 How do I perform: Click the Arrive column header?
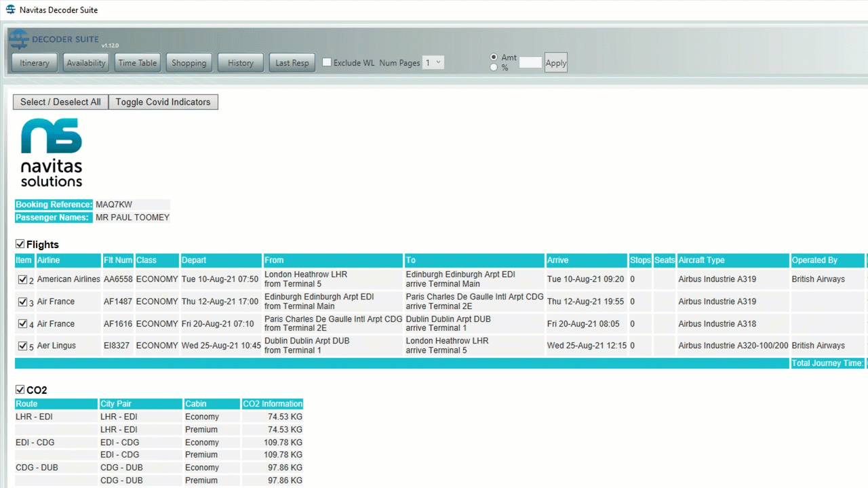[587, 260]
